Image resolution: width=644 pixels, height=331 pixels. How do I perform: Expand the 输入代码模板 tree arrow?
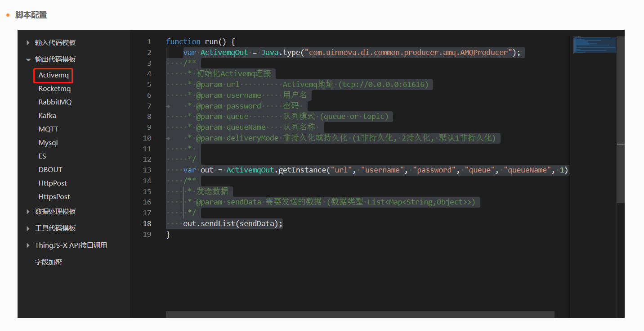point(28,43)
